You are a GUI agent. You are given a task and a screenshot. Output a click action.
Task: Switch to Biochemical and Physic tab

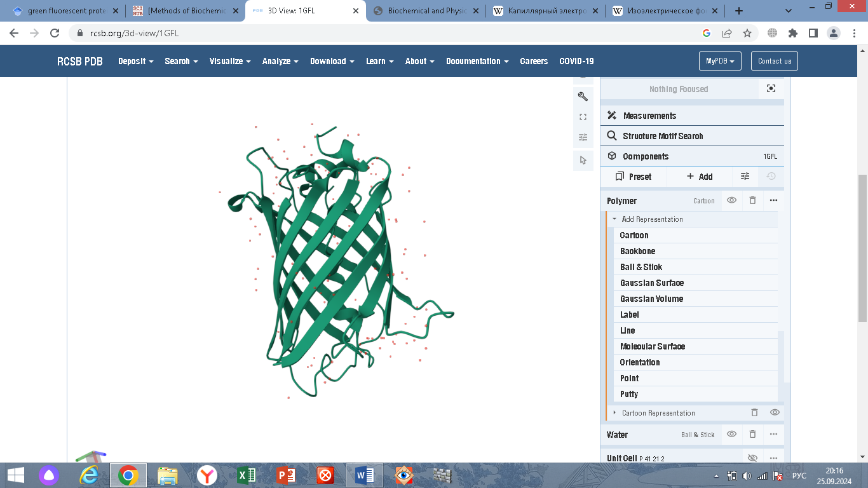coord(426,11)
